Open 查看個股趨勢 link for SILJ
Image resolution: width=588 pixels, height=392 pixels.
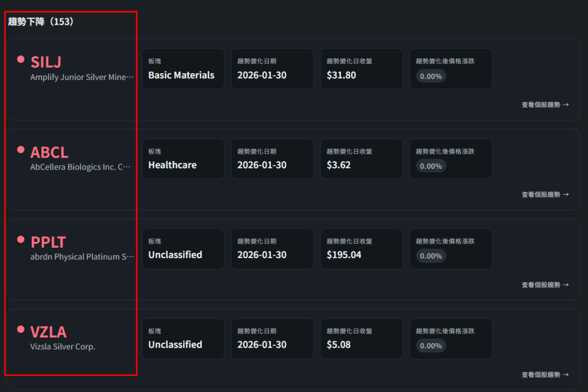click(x=545, y=105)
